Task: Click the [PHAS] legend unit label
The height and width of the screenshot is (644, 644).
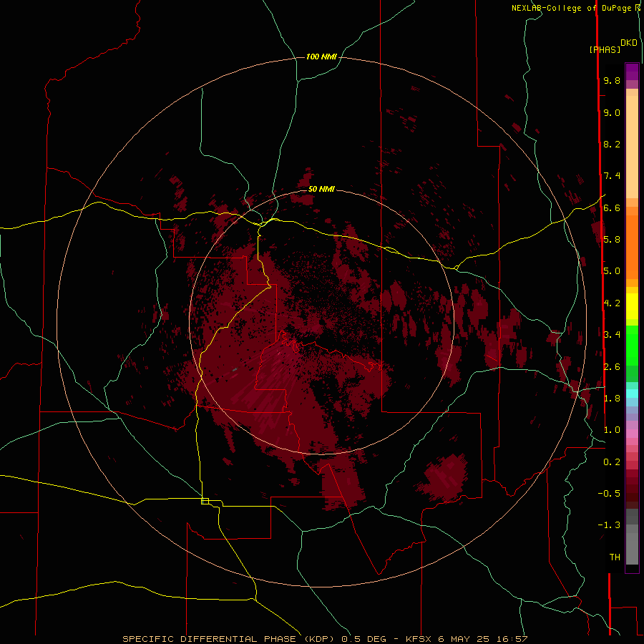Action: tap(605, 50)
